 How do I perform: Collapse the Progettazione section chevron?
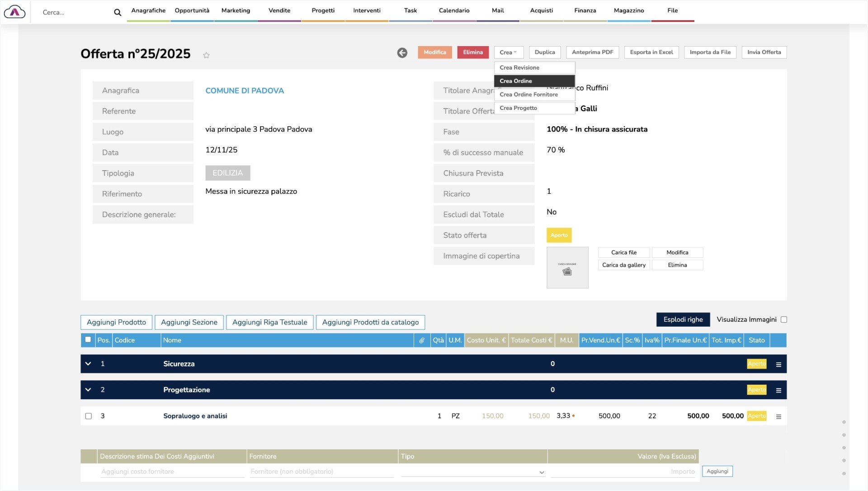click(88, 390)
